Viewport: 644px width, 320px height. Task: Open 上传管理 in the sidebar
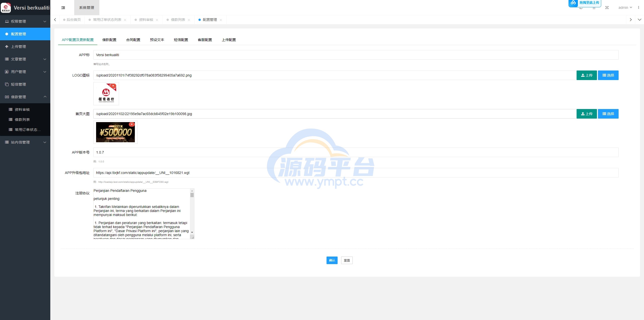(25, 47)
